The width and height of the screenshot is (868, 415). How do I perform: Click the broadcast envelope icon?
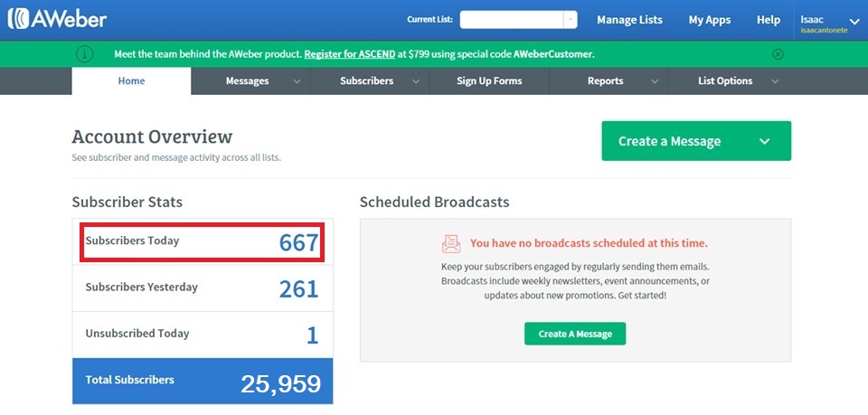point(451,243)
